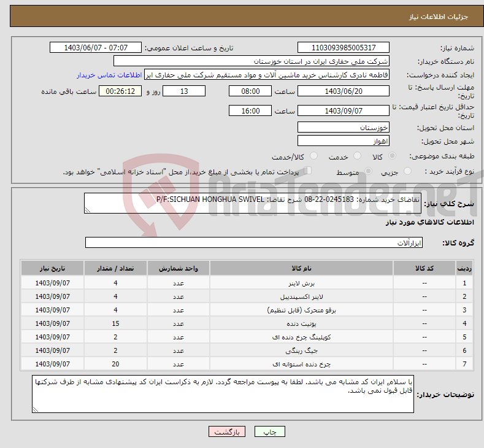Viewport: 484px width, 448px height.
Task: Click the تعداد / مقدار column header
Action: click(115, 268)
